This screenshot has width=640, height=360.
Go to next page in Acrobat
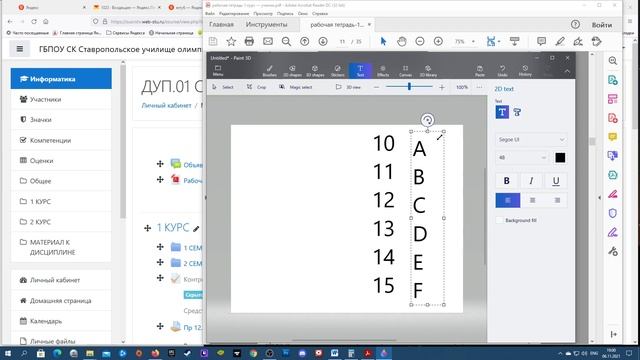pyautogui.click(x=323, y=41)
